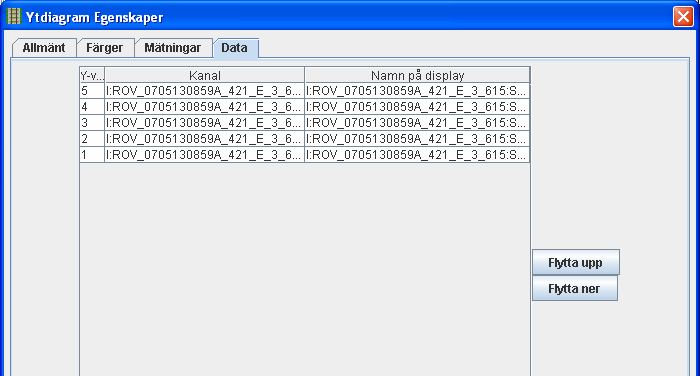The image size is (700, 376).
Task: Select Y-value cell 5
Action: [x=92, y=91]
